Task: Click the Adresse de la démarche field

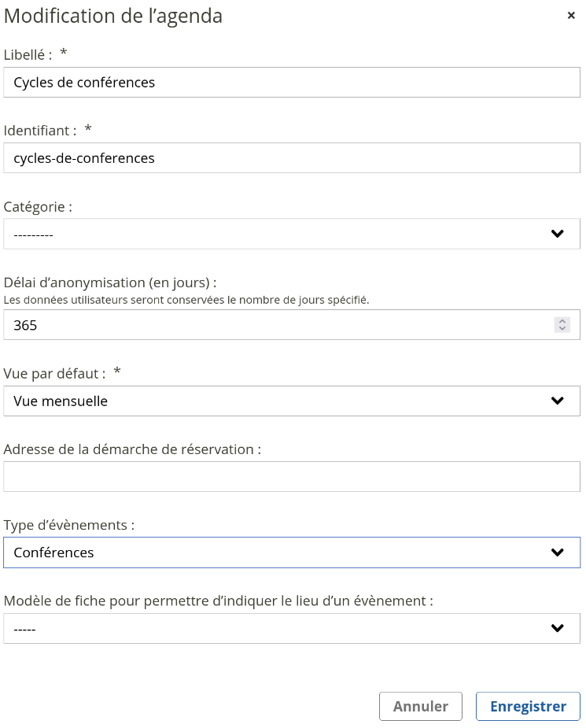Action: pyautogui.click(x=292, y=476)
